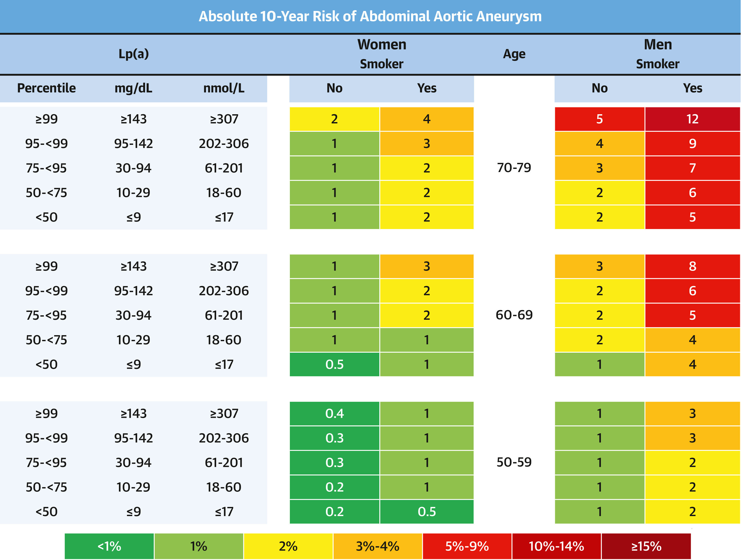Click the '95-142' mg/dL value in the 60-69 group

point(134,291)
